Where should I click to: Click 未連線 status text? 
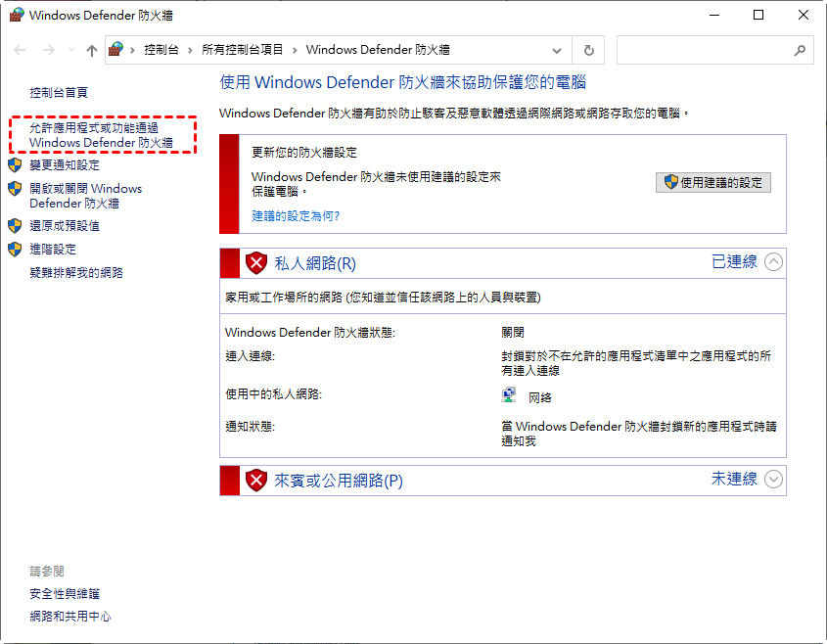[734, 479]
